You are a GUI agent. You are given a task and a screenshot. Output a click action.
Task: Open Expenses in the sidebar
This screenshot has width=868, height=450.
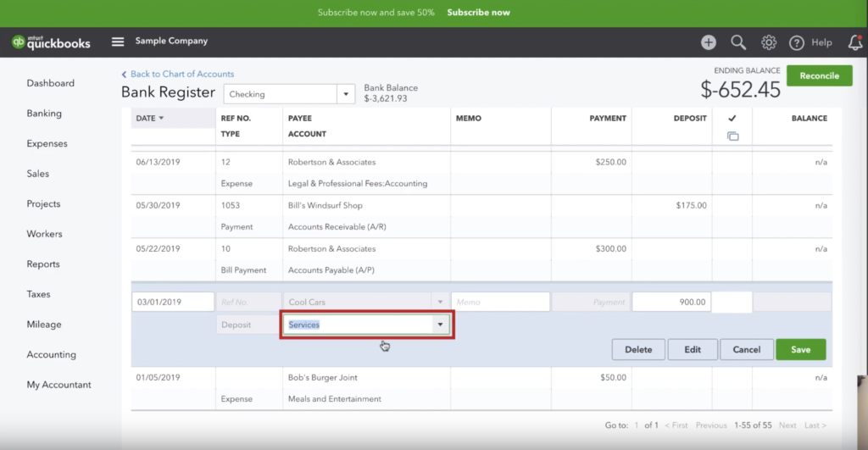47,143
